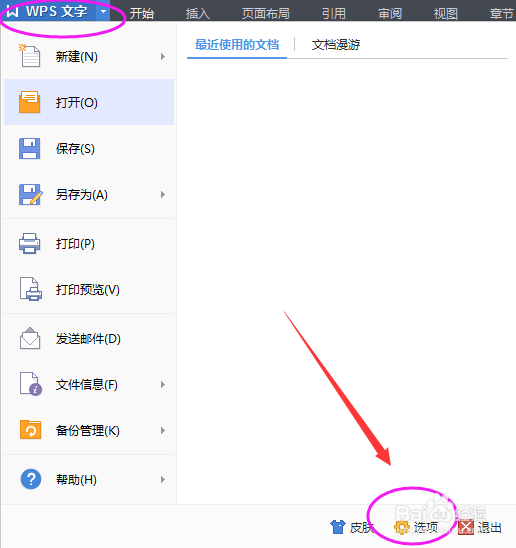Expand the 帮助(H) submenu arrow
The width and height of the screenshot is (516, 548).
[163, 479]
